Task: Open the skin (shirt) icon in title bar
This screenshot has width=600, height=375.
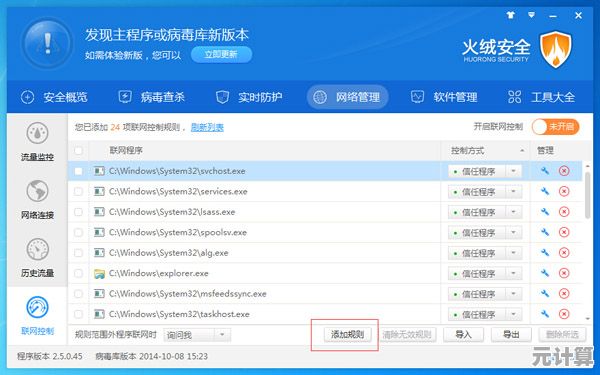Action: pyautogui.click(x=510, y=15)
